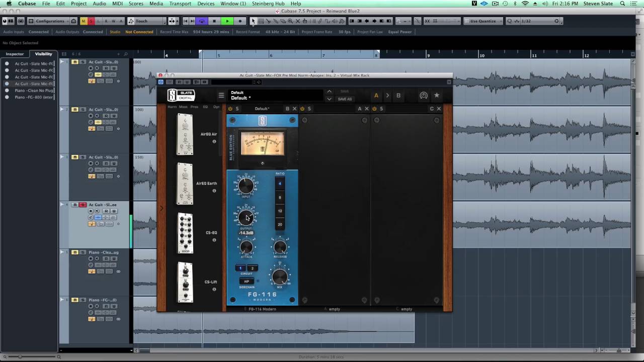
Task: Select the AirEQ Air module thumbnail
Action: point(185,134)
